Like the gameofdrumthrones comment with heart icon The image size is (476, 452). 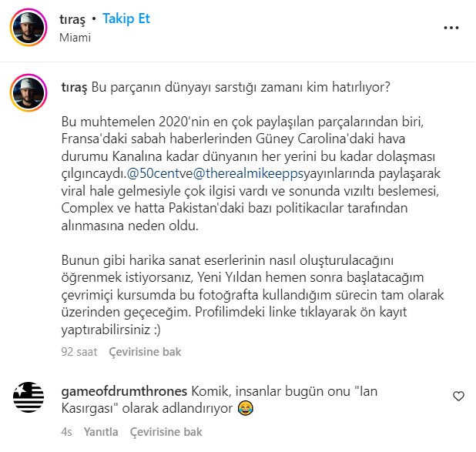[x=458, y=396]
